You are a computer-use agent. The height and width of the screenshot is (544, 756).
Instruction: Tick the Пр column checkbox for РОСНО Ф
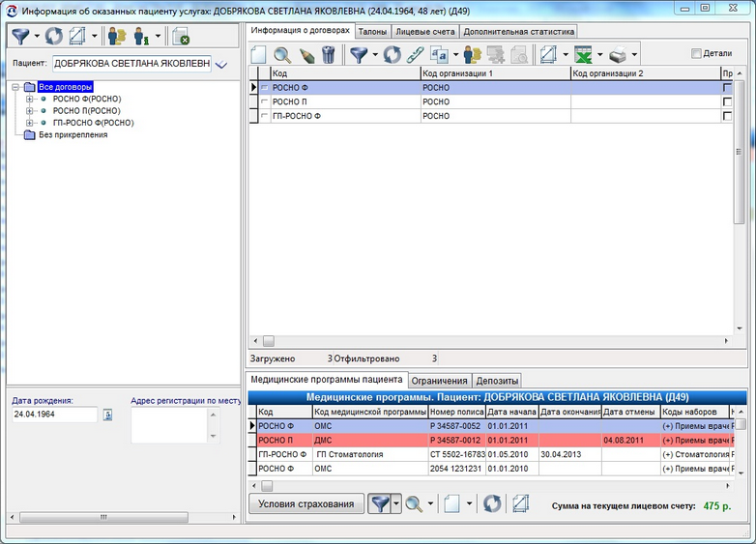[x=727, y=88]
